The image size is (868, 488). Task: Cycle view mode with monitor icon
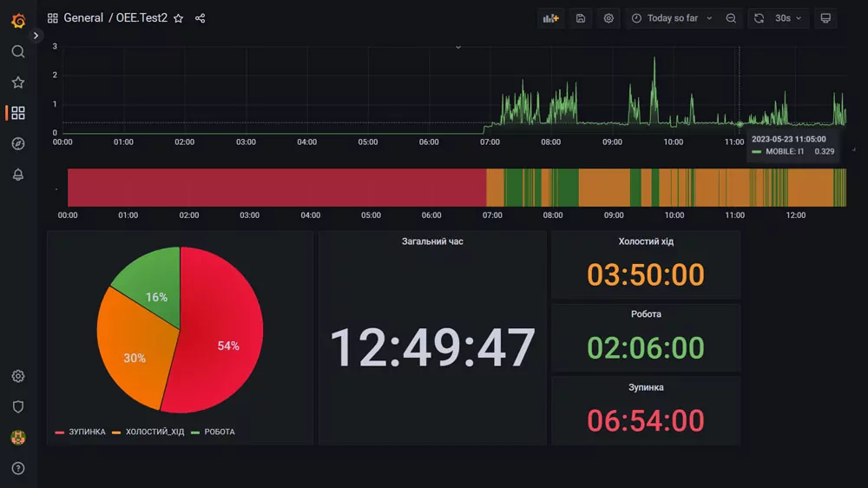(x=825, y=18)
